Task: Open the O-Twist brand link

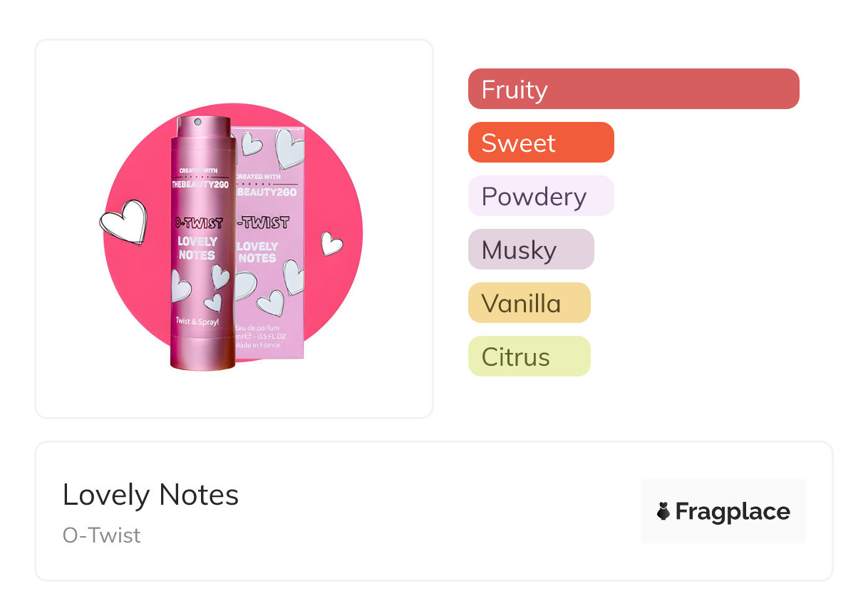Action: pyautogui.click(x=101, y=535)
